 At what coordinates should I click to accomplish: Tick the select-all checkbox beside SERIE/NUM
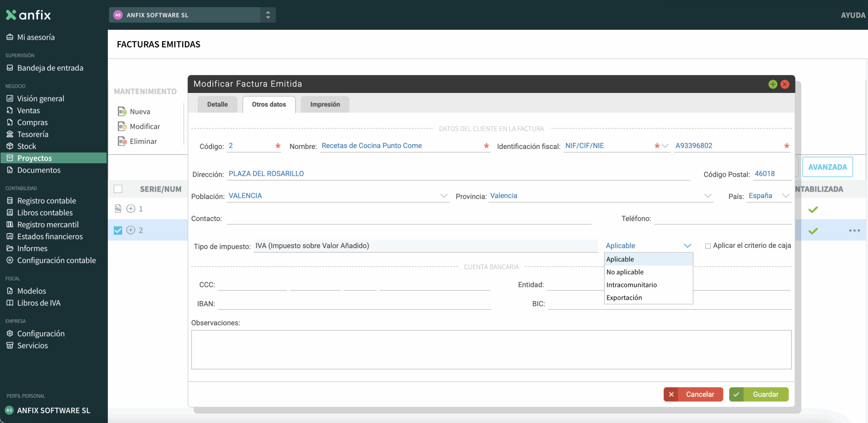(x=118, y=189)
